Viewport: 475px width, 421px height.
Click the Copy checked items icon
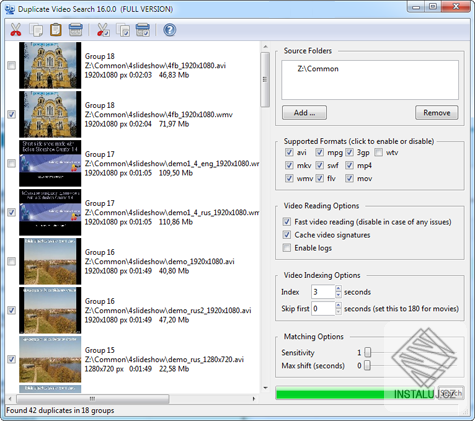pyautogui.click(x=123, y=30)
